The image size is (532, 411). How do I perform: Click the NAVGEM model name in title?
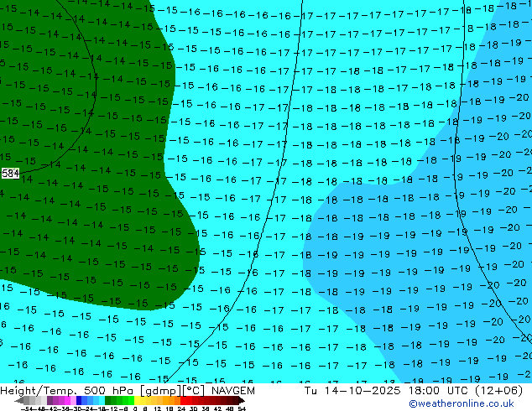point(233,391)
